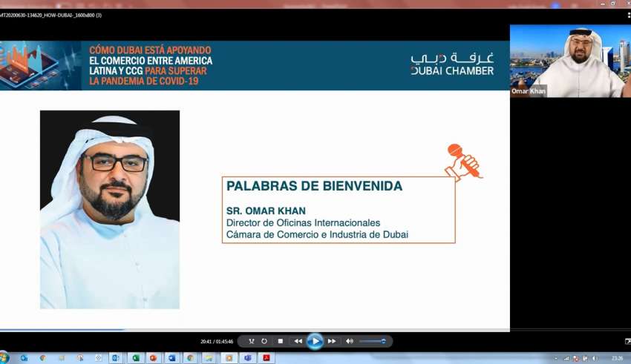
Task: Select the Omar Khan speaker video thumbnail
Action: coord(569,61)
